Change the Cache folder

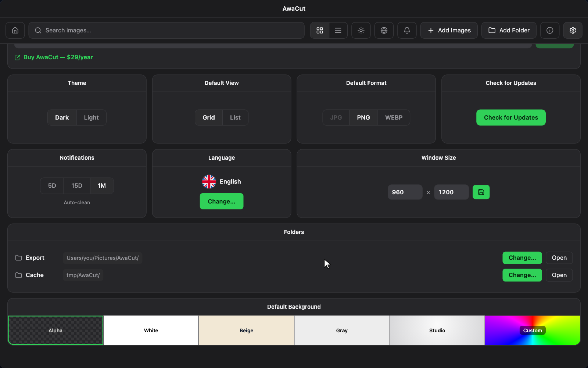click(522, 275)
